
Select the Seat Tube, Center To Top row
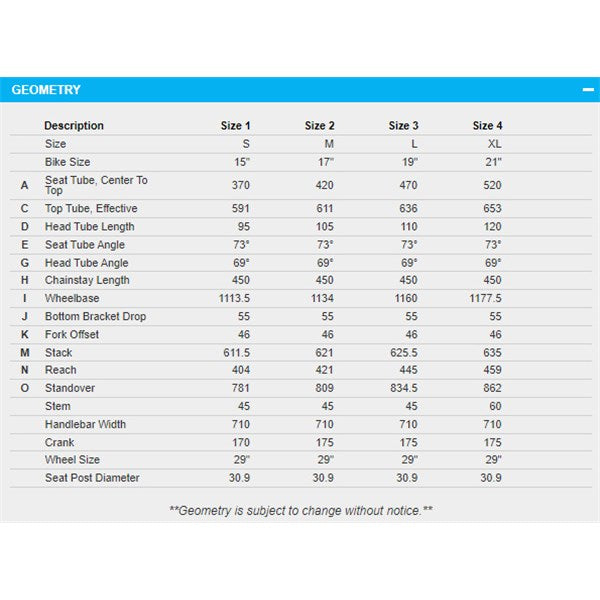[x=96, y=185]
